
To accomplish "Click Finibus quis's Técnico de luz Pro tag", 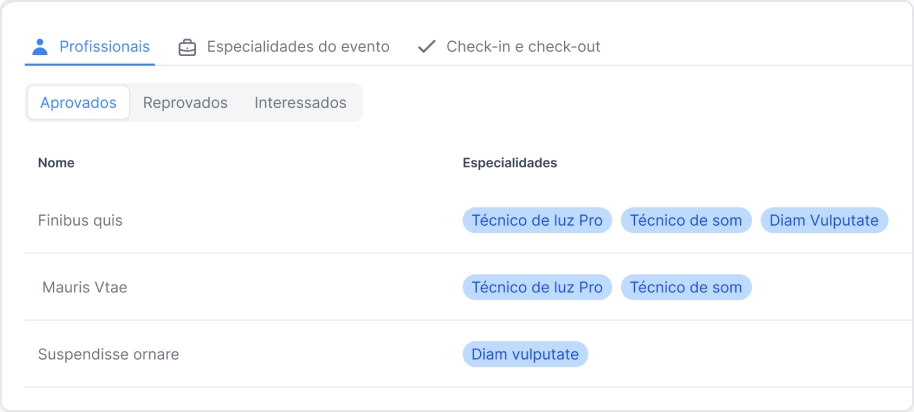I will coord(537,220).
